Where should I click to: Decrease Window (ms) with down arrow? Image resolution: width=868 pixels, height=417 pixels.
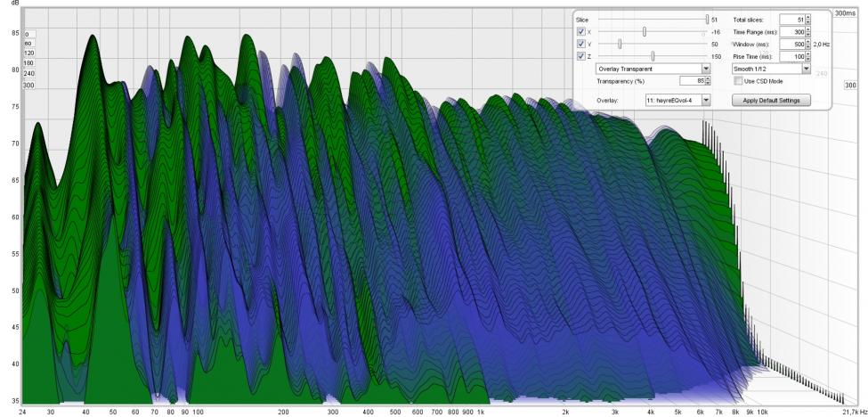click(x=808, y=46)
